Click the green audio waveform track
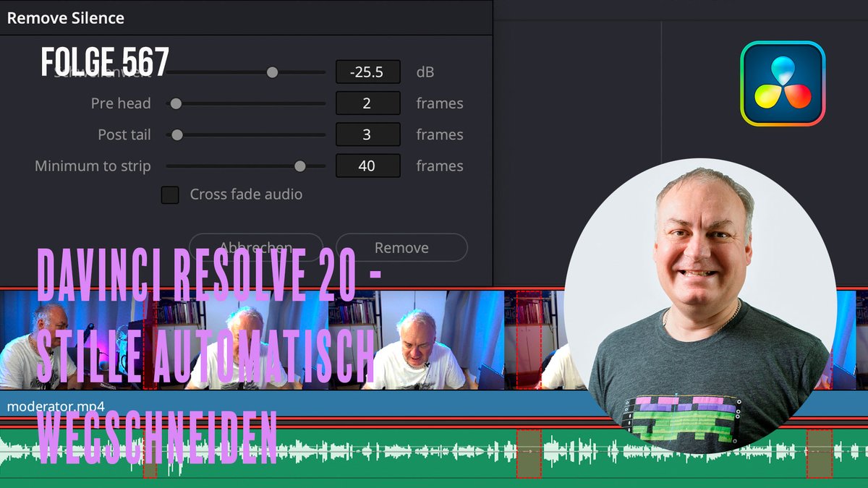Viewport: 868px width, 488px height. 434,453
